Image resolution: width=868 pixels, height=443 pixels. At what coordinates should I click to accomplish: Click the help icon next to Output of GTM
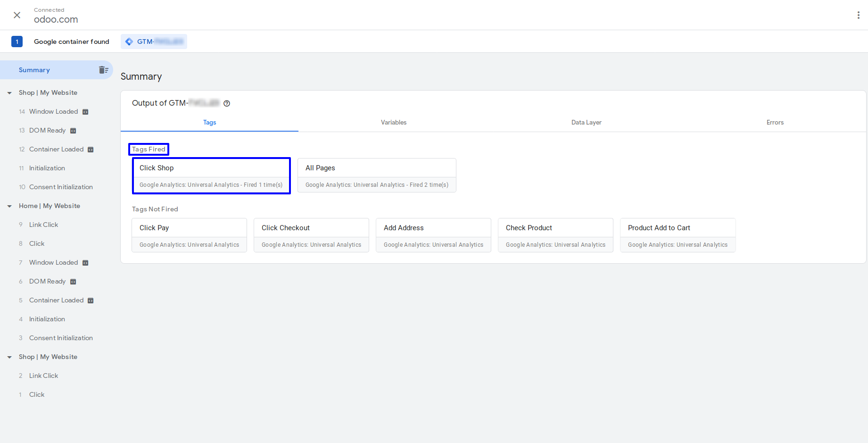(227, 103)
